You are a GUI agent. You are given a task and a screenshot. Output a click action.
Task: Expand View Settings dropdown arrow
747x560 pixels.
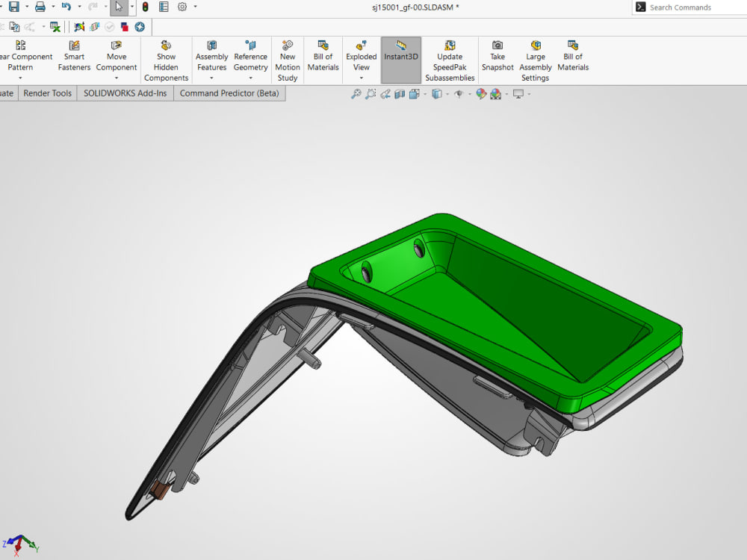[x=529, y=94]
